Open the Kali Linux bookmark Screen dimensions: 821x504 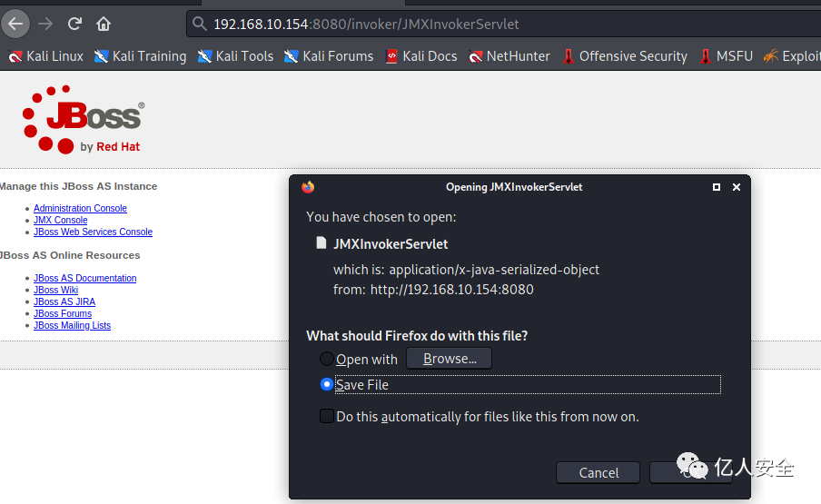coord(45,56)
